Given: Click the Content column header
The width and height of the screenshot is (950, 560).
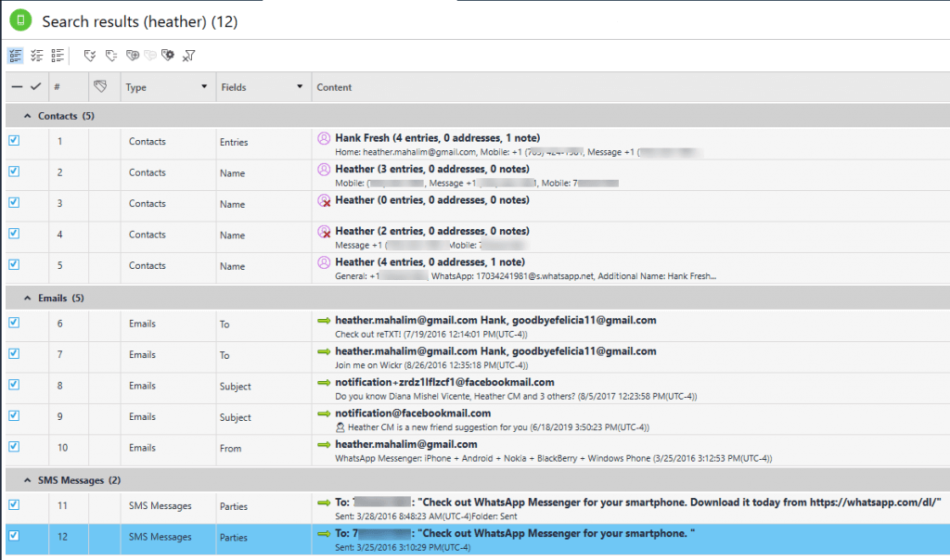Looking at the screenshot, I should tap(334, 87).
